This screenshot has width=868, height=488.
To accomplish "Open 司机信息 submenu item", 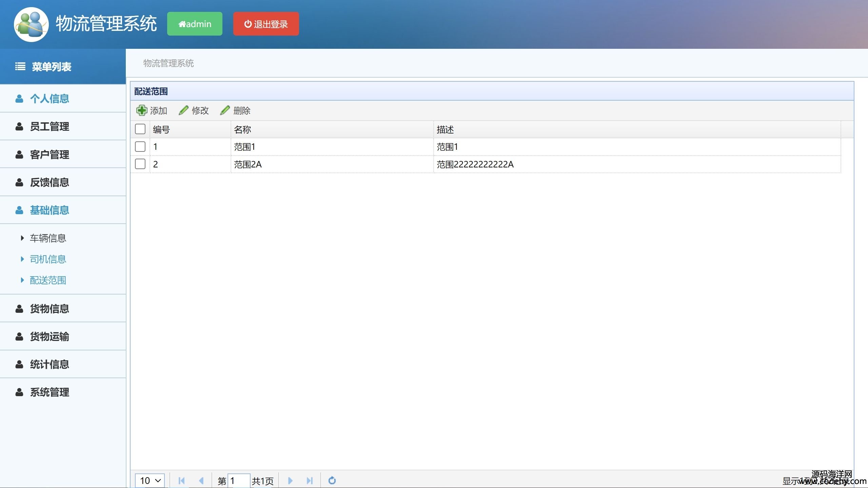I will tap(48, 259).
